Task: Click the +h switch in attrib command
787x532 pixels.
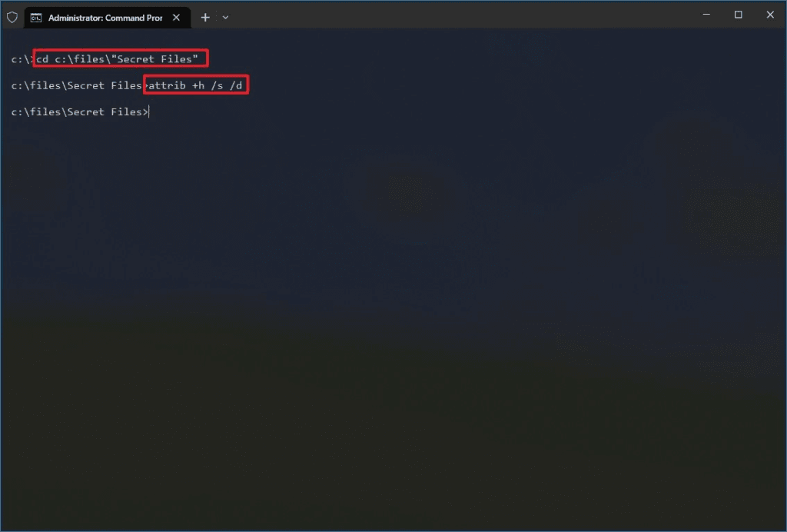Action: pos(198,85)
